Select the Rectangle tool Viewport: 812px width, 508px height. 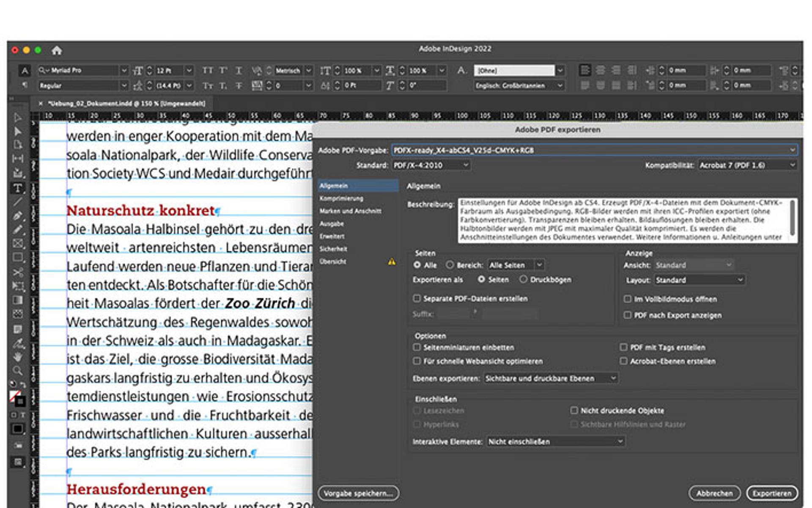click(18, 257)
